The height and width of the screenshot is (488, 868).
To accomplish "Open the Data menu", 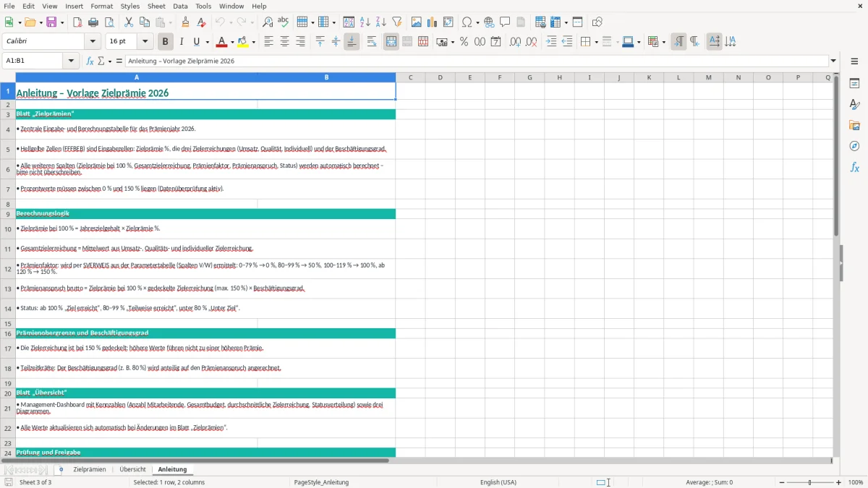I will click(x=180, y=6).
